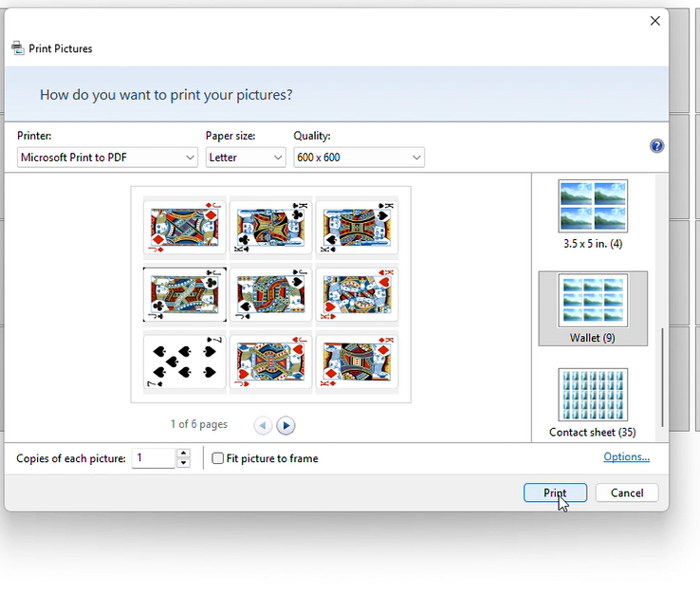
Task: Go to next preview page
Action: click(x=286, y=425)
